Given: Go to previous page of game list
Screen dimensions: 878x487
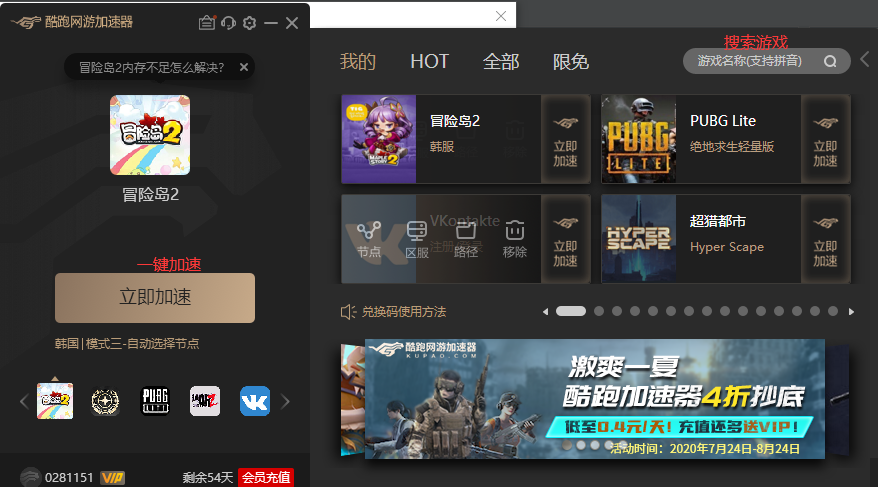Looking at the screenshot, I should 545,312.
